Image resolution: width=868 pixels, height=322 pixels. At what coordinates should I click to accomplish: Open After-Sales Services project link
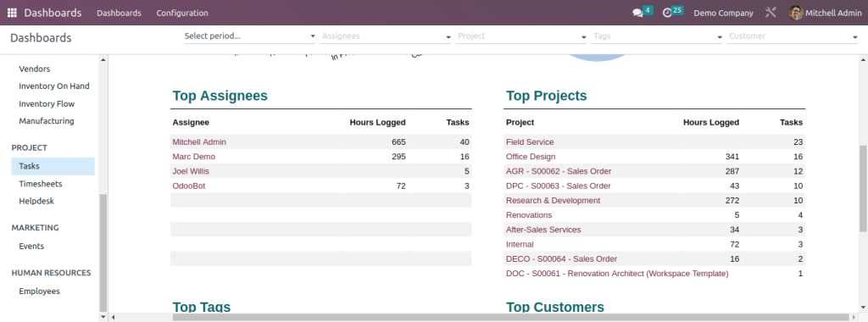click(x=543, y=230)
